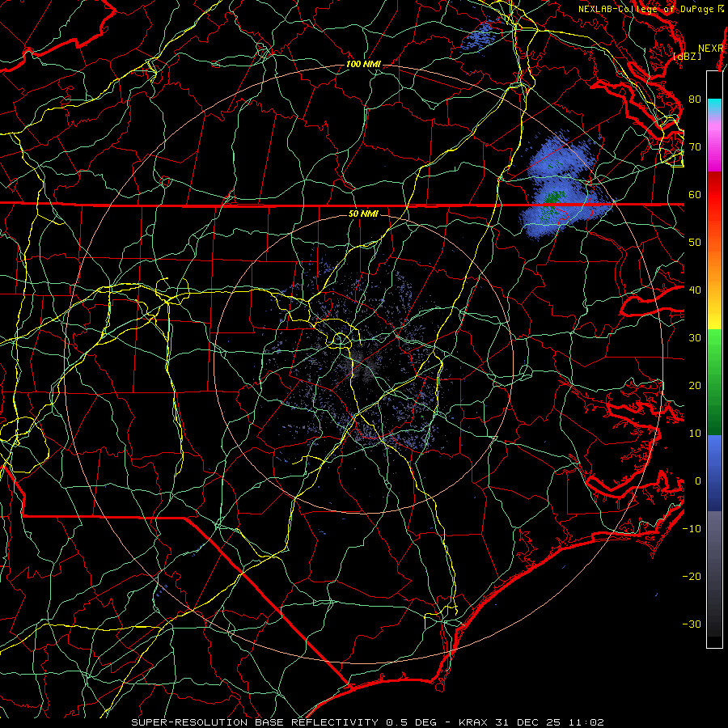The image size is (728, 728).
Task: Click the 0 value on the dBZ scale
Action: tap(698, 481)
